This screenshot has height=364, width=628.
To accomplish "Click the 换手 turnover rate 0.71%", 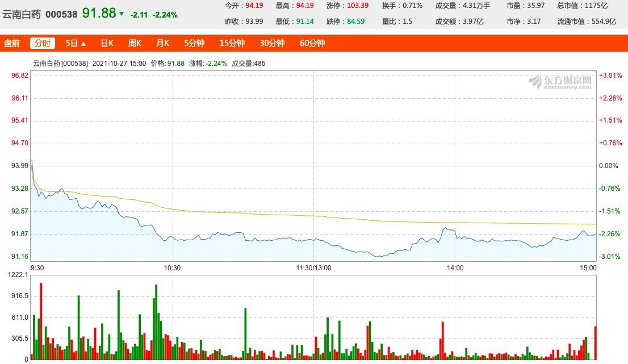I will 412,6.
